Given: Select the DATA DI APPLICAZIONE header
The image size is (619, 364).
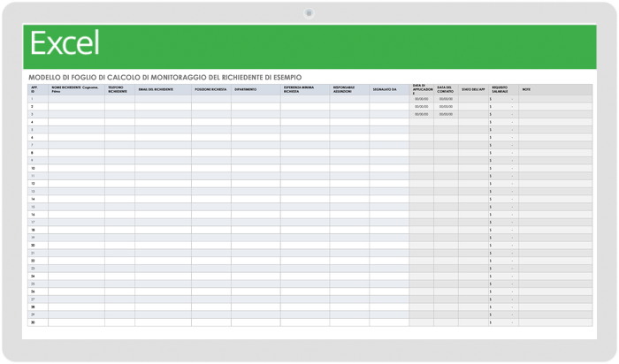Looking at the screenshot, I should [x=421, y=89].
